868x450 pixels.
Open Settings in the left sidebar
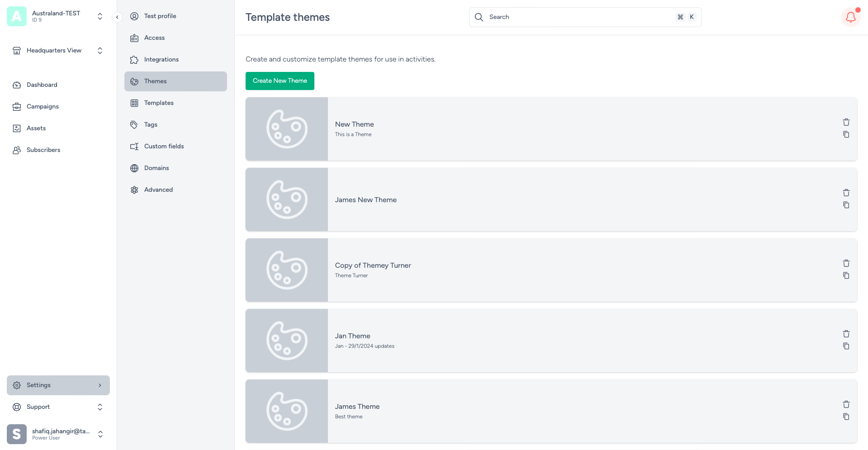tap(58, 385)
